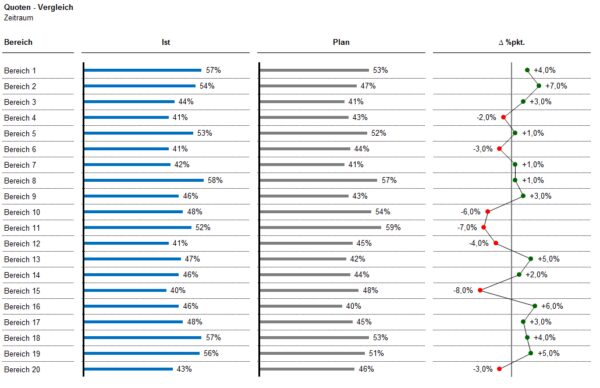Click the red -8,0% data point

coord(480,290)
